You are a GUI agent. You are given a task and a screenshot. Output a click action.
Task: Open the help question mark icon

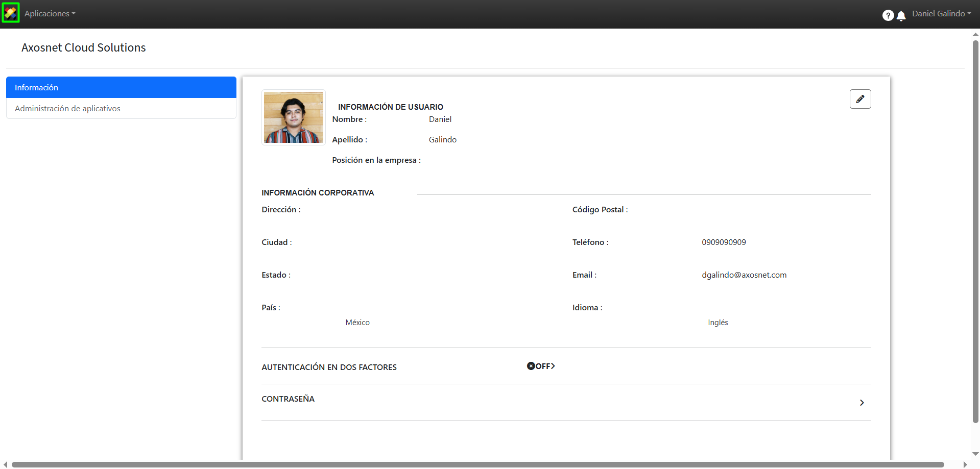pyautogui.click(x=888, y=15)
